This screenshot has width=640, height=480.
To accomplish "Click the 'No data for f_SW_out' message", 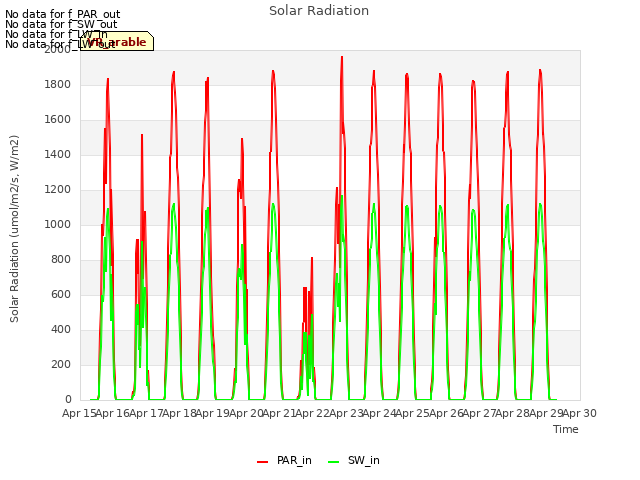I will [x=61, y=24].
